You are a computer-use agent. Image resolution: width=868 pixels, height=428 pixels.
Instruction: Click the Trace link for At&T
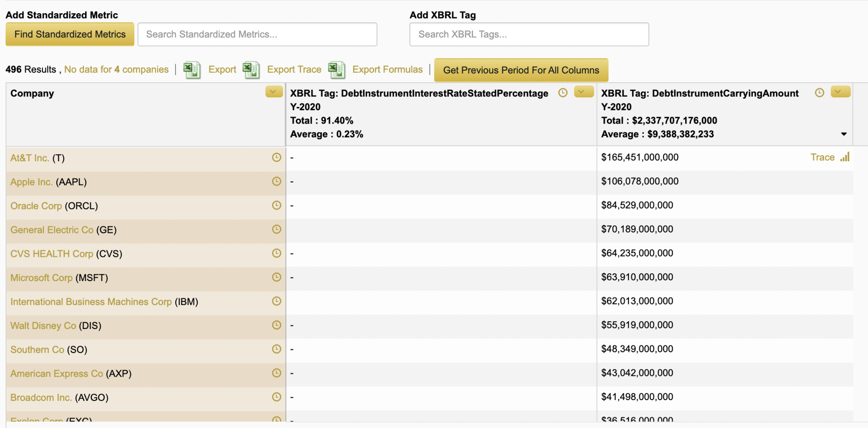click(822, 157)
